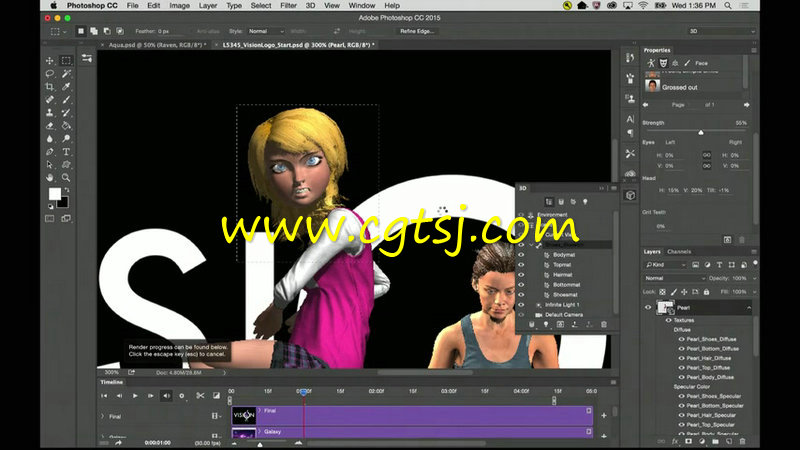The width and height of the screenshot is (800, 450).
Task: Select the Rectangular Marquee tool
Action: coord(66,61)
